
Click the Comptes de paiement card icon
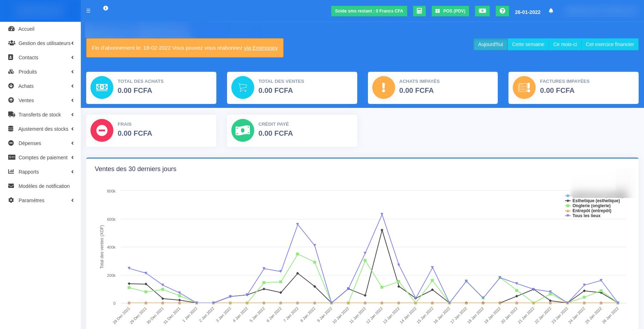pos(11,157)
